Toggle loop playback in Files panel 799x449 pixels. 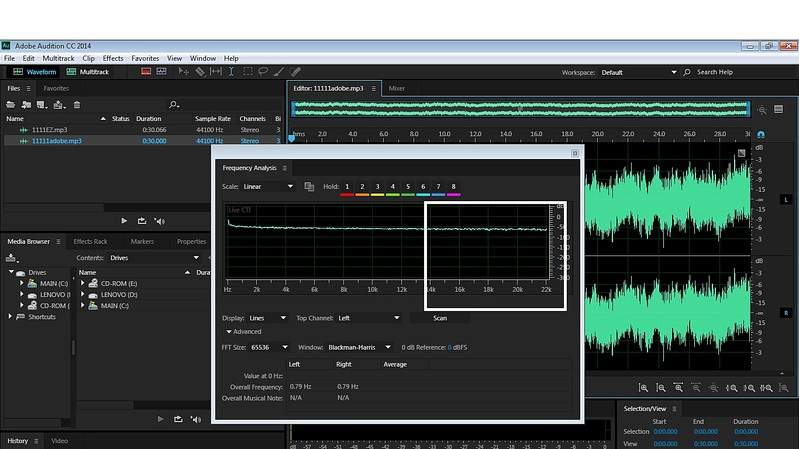(142, 221)
